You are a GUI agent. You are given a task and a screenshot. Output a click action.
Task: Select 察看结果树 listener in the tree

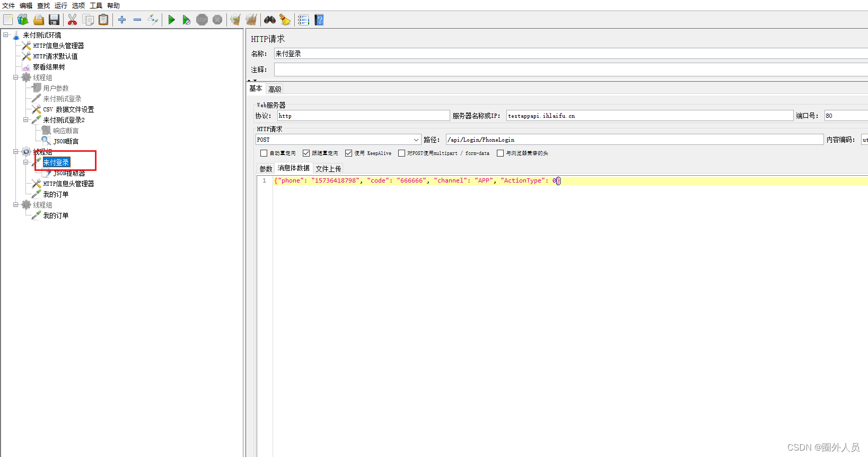[49, 67]
